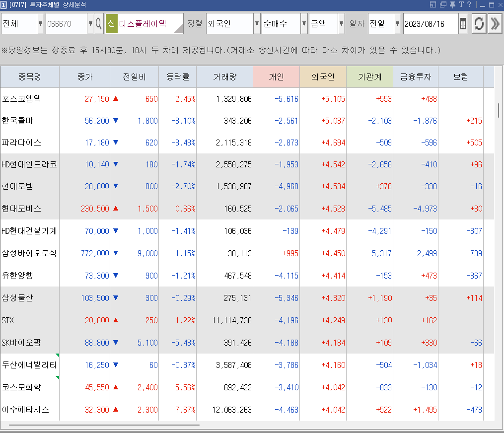Select the HD현대인프라코 row name
Image resolution: width=504 pixels, height=433 pixels.
(x=29, y=164)
